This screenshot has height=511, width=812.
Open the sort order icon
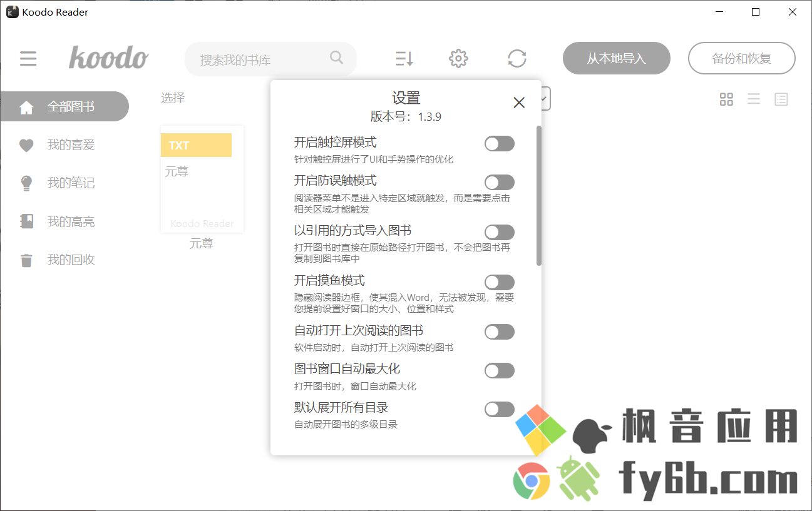404,59
